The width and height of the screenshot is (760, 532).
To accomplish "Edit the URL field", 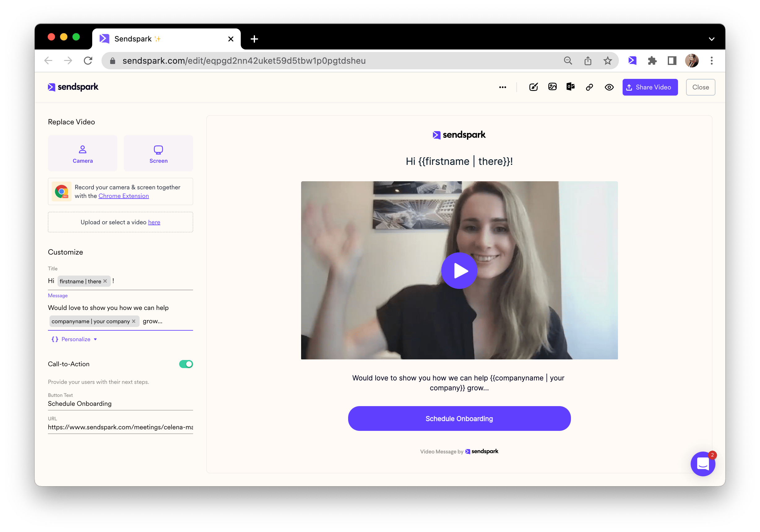I will tap(120, 427).
